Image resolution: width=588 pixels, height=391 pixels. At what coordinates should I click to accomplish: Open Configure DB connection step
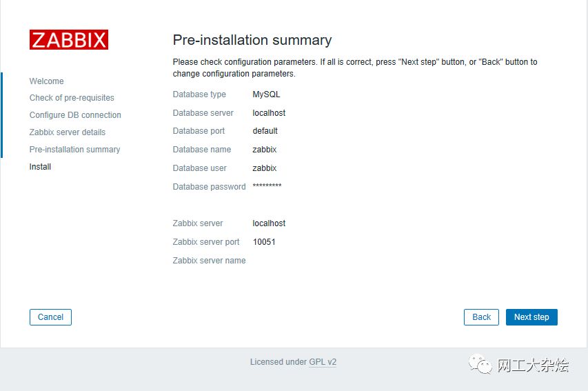pos(75,115)
